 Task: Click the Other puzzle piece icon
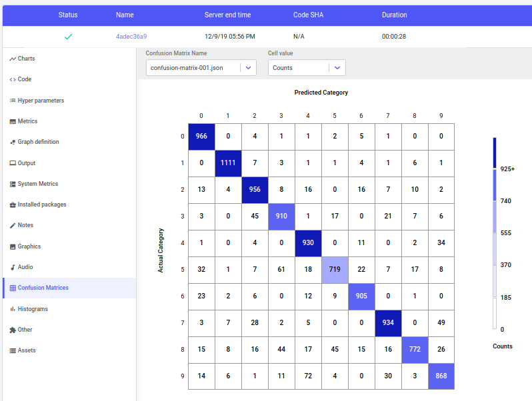[13, 330]
